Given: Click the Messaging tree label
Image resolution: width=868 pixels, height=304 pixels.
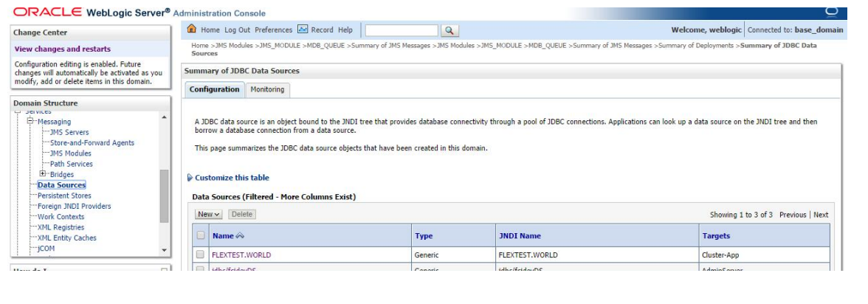Looking at the screenshot, I should tap(55, 121).
